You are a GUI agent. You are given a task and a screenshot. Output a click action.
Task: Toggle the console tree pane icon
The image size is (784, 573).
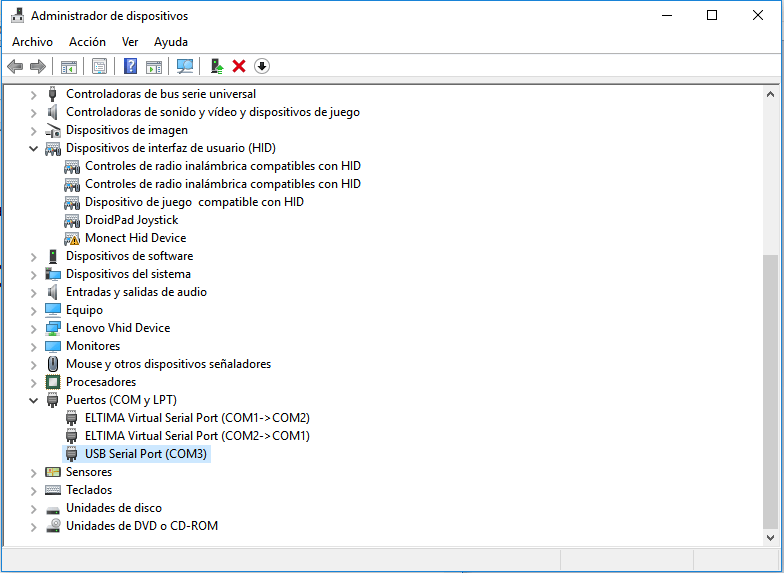tap(68, 66)
